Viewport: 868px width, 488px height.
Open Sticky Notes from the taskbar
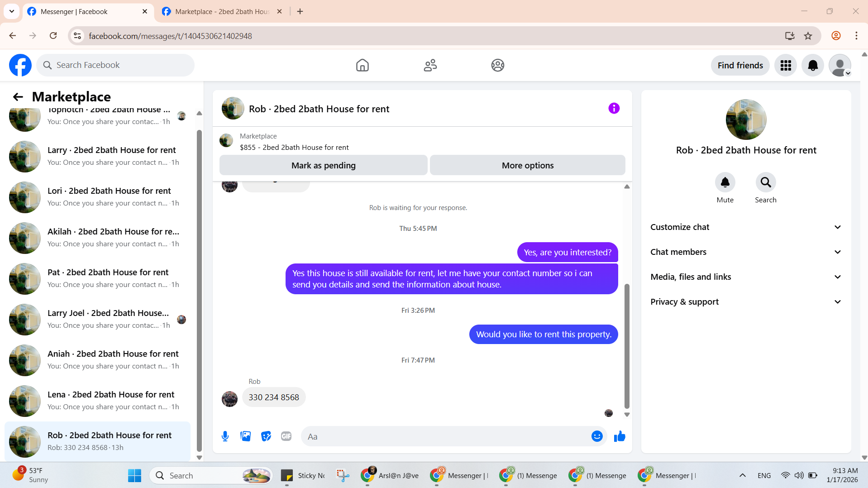(x=303, y=476)
